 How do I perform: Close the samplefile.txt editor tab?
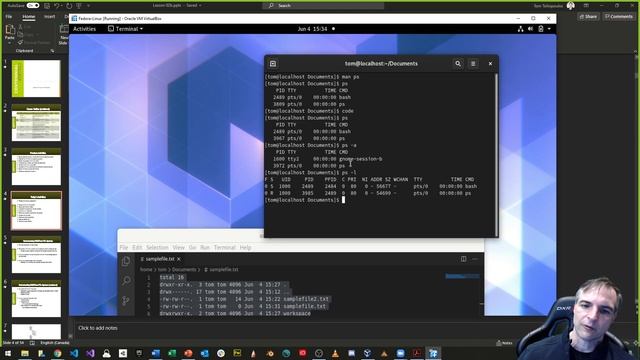click(x=179, y=259)
